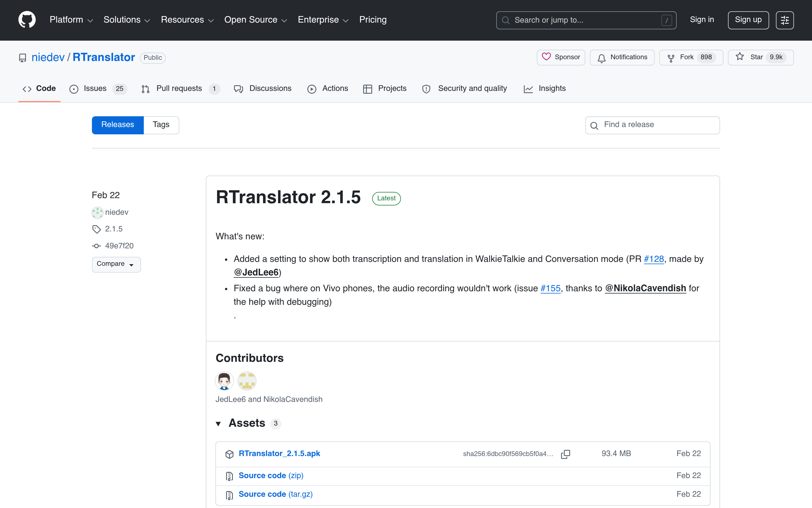
Task: Expand the Solutions menu
Action: [x=127, y=20]
